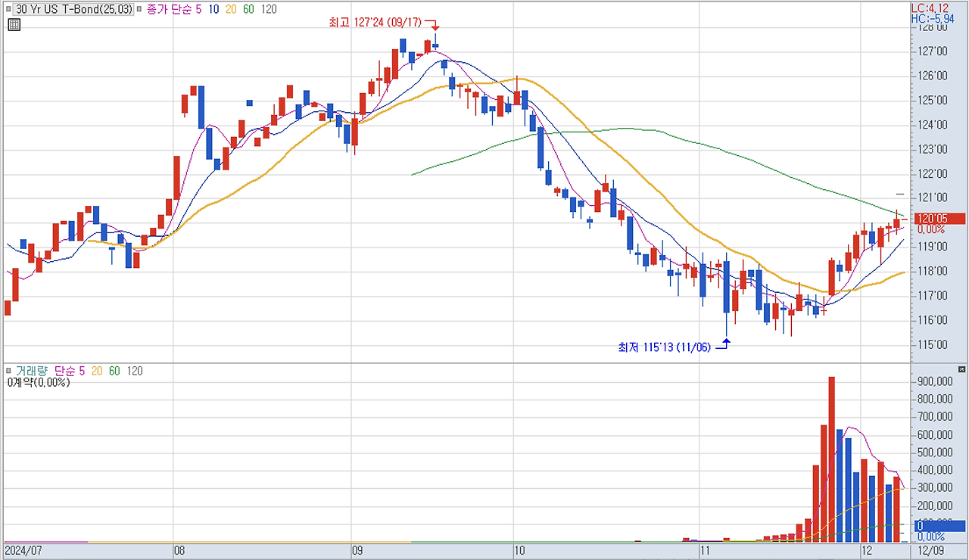
Task: Click the 최고 127'24 (09/17) high annotation
Action: tap(375, 23)
